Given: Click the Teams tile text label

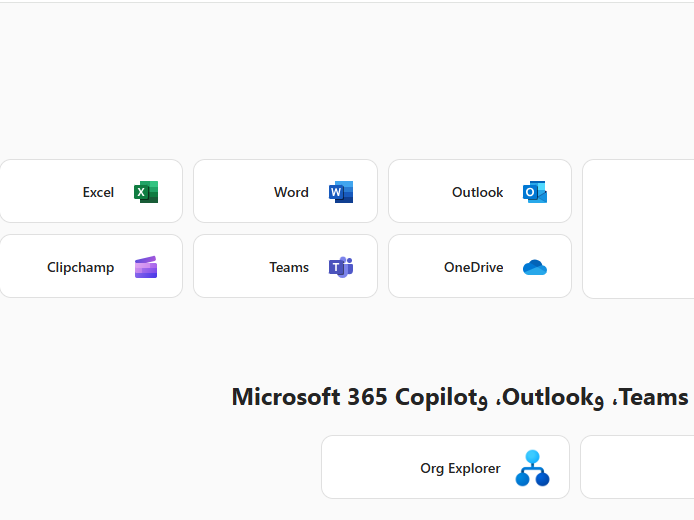Looking at the screenshot, I should pyautogui.click(x=289, y=267).
